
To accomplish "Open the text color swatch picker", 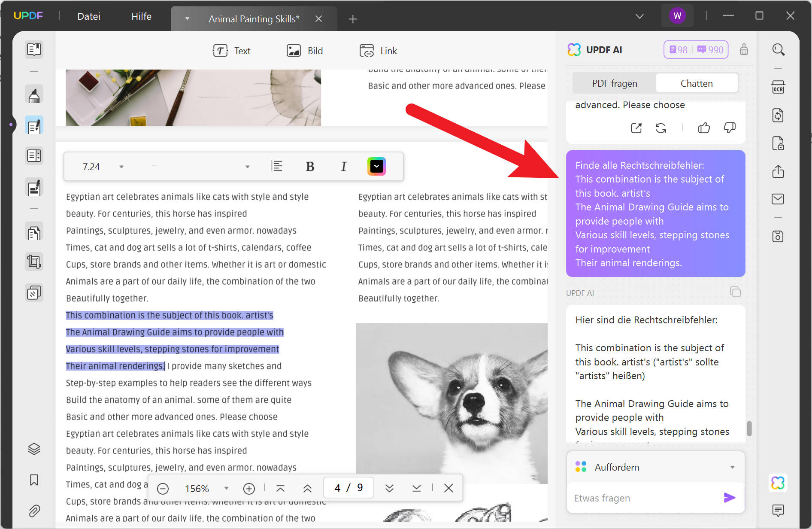I will pyautogui.click(x=376, y=166).
